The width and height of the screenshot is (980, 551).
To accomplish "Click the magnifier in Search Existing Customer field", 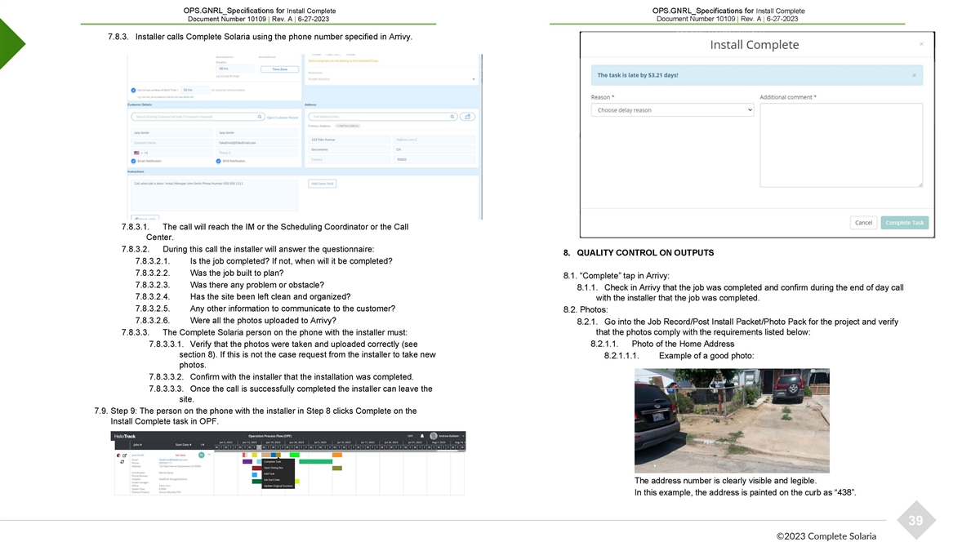I will (260, 117).
